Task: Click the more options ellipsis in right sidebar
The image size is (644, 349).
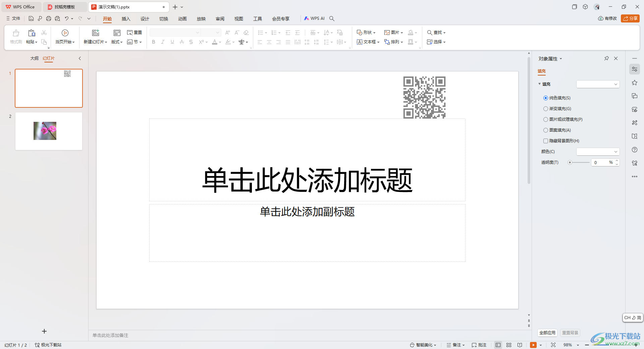Action: 635,177
